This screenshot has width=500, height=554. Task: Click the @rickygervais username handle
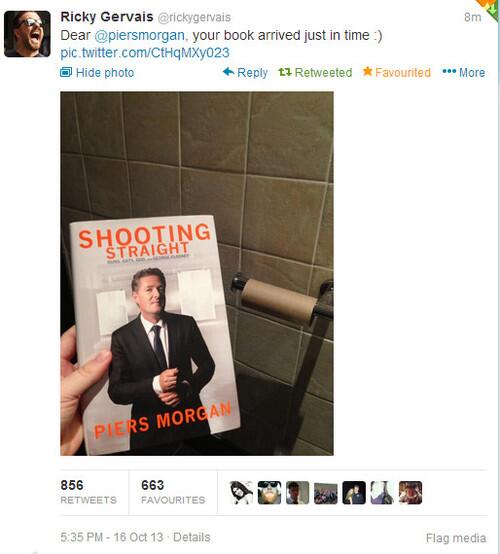[194, 17]
